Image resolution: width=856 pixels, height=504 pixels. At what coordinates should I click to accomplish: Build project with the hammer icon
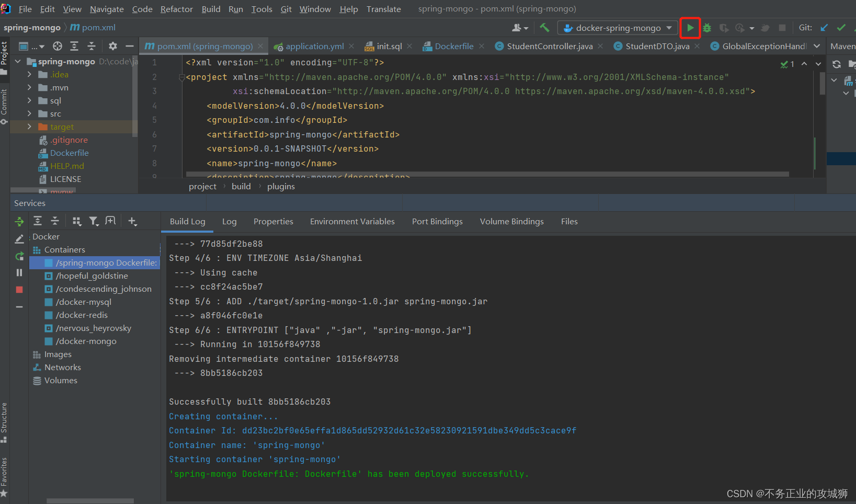tap(544, 28)
